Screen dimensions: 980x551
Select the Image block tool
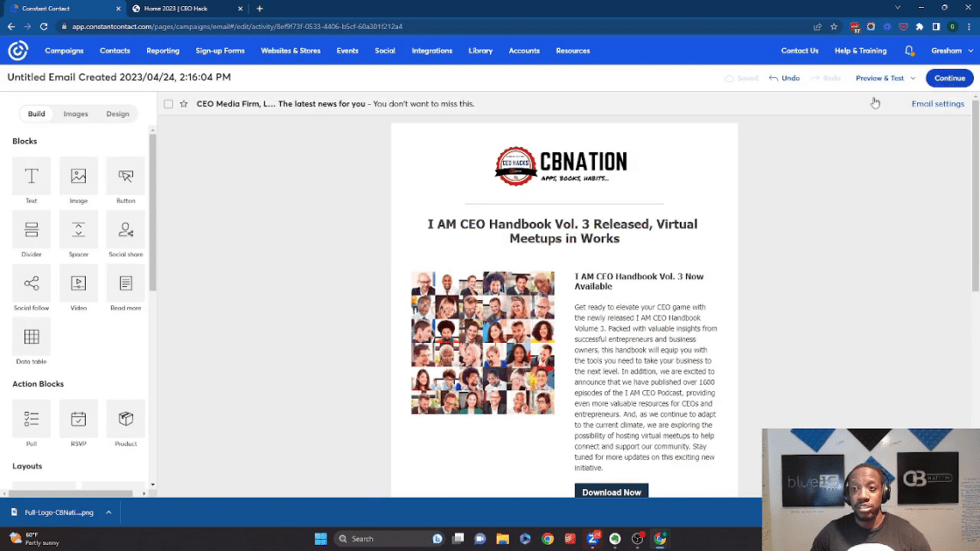point(78,178)
